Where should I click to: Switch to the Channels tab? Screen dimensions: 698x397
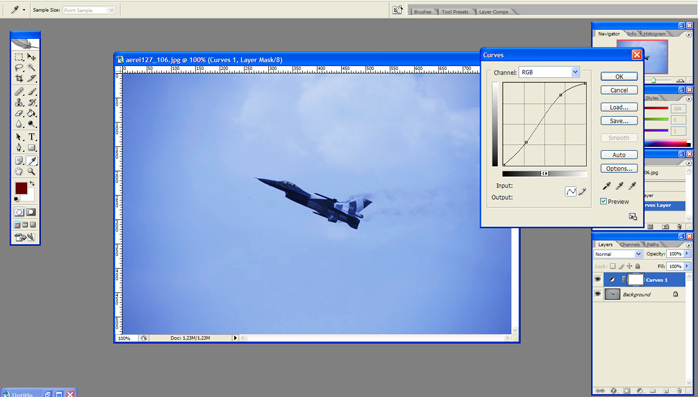[630, 244]
